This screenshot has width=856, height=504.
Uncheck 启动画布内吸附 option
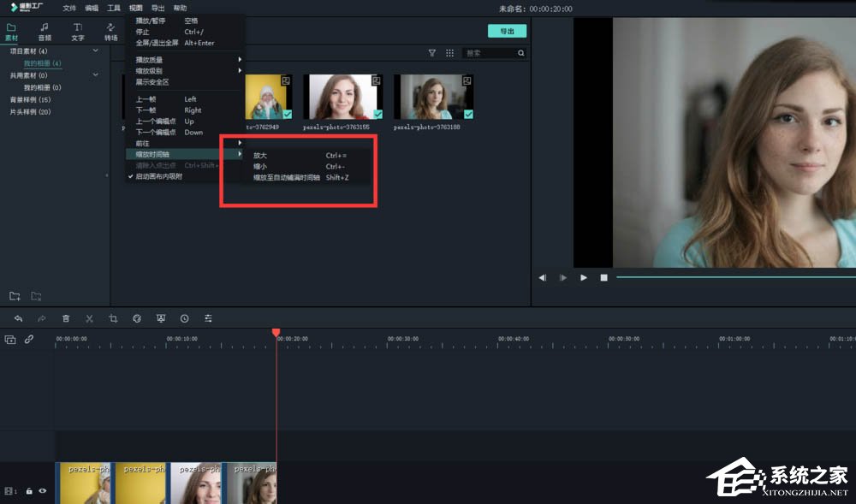point(185,176)
